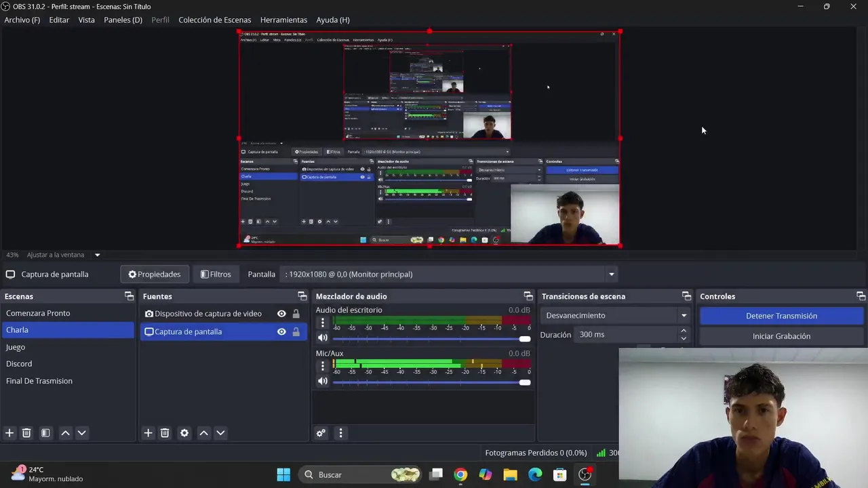Click OBS Studio taskbar icon
868x488 pixels.
pos(585,474)
